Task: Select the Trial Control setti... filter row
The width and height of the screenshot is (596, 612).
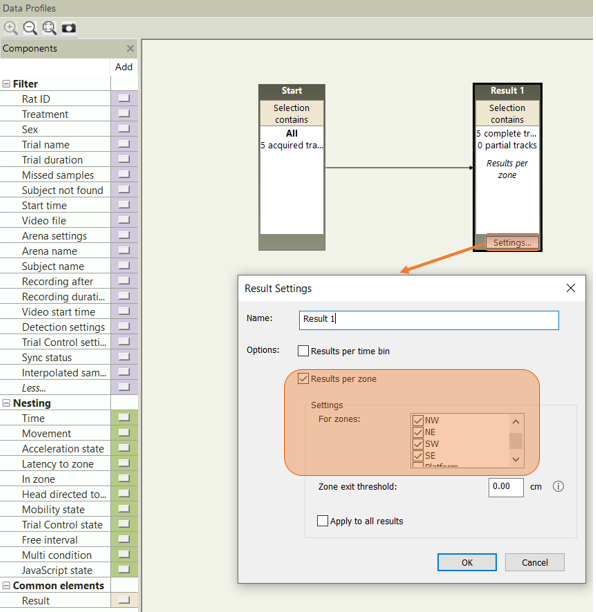Action: point(55,342)
